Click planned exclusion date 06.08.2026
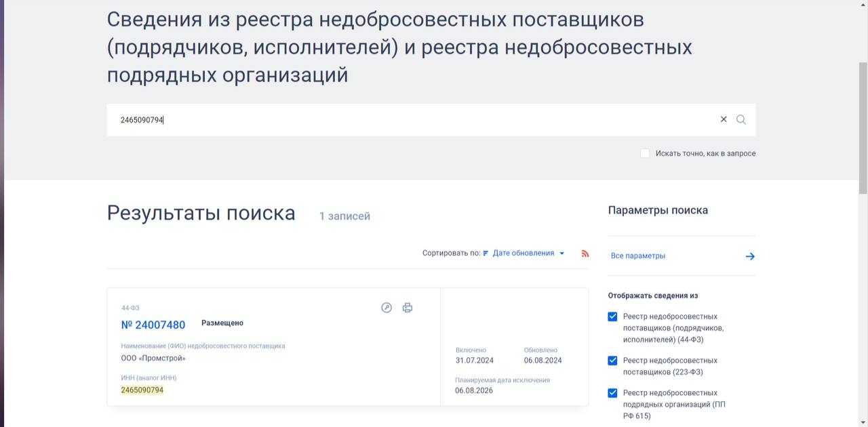 pos(474,391)
